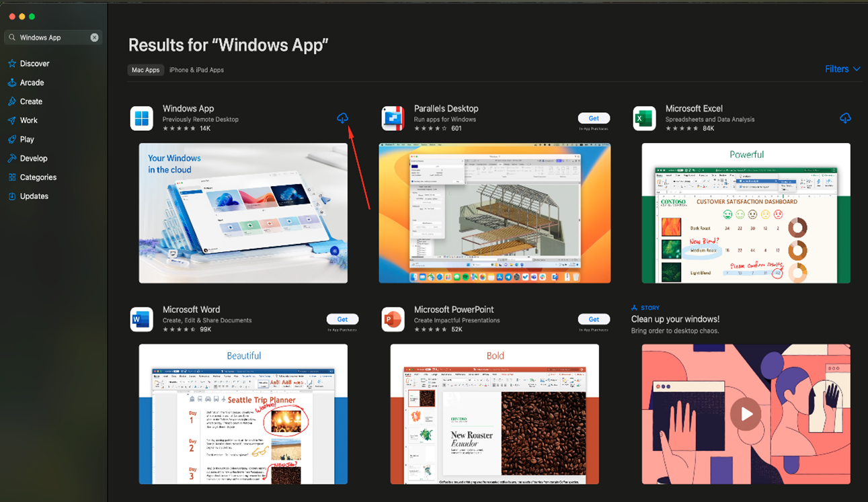Open the Microsoft Excel app icon
The image size is (868, 502).
[644, 118]
